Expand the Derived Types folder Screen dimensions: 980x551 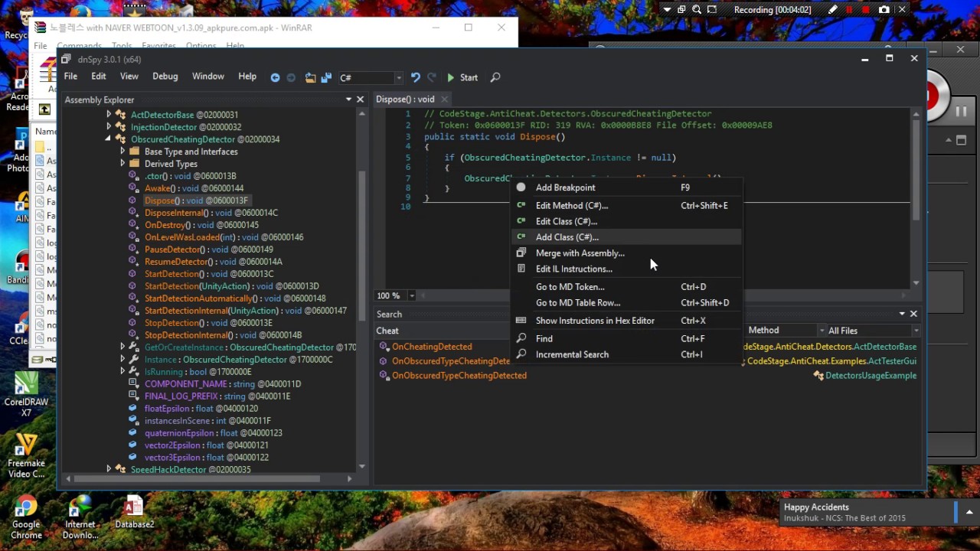[x=122, y=164]
